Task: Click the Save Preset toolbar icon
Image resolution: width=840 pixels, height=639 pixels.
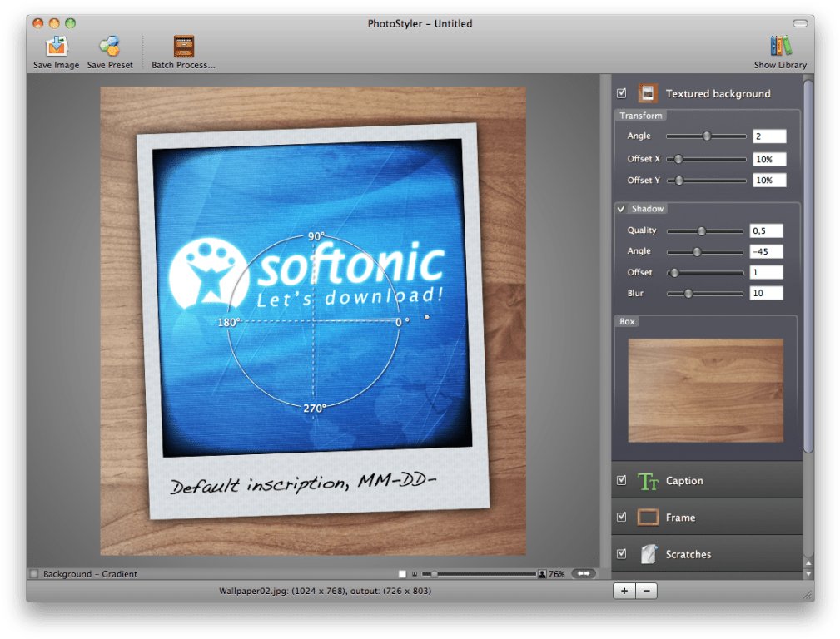Action: (110, 47)
